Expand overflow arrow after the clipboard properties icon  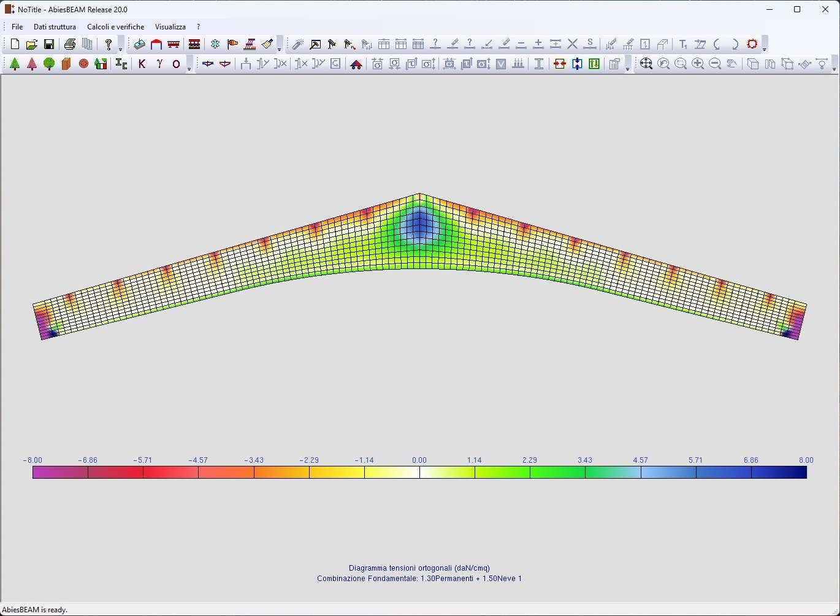[x=627, y=64]
